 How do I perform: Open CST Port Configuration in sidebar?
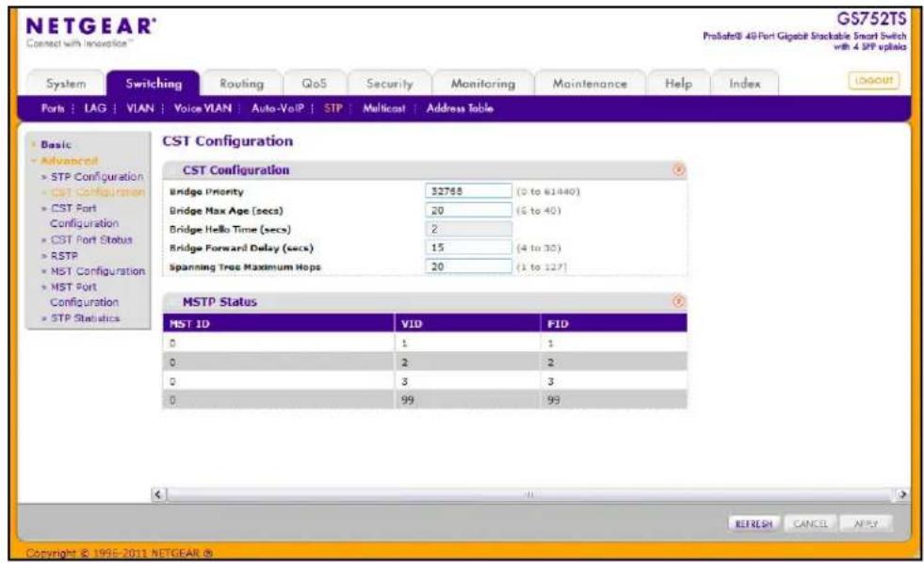[x=84, y=217]
